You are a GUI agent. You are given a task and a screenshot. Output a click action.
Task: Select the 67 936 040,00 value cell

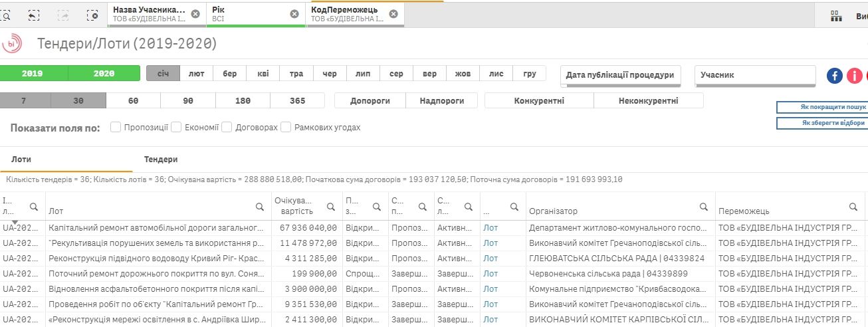pyautogui.click(x=306, y=227)
